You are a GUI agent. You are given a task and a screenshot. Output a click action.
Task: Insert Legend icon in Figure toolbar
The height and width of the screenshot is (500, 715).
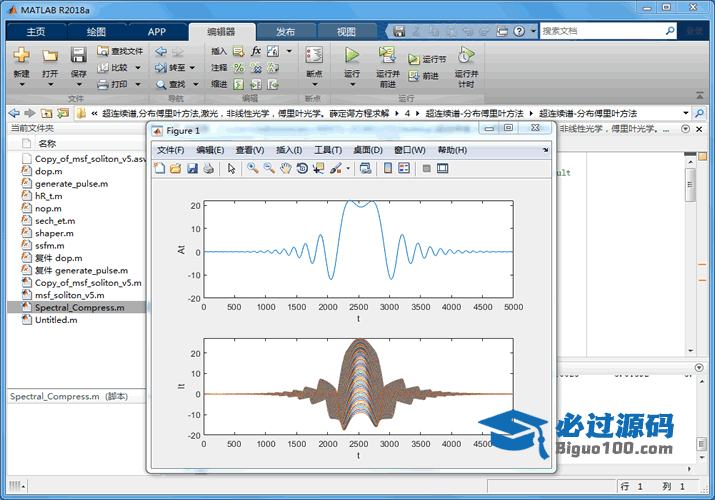(x=404, y=169)
